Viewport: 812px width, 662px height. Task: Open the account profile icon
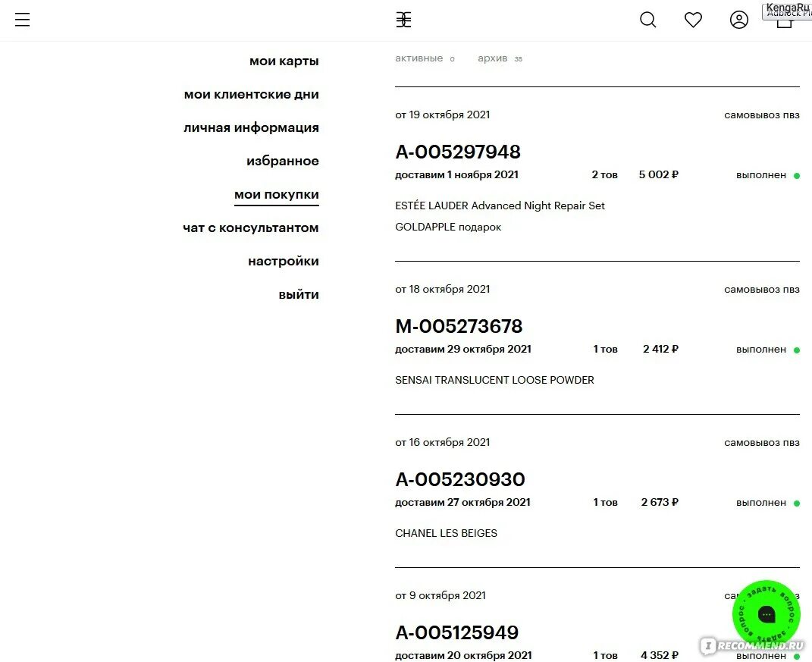click(739, 20)
